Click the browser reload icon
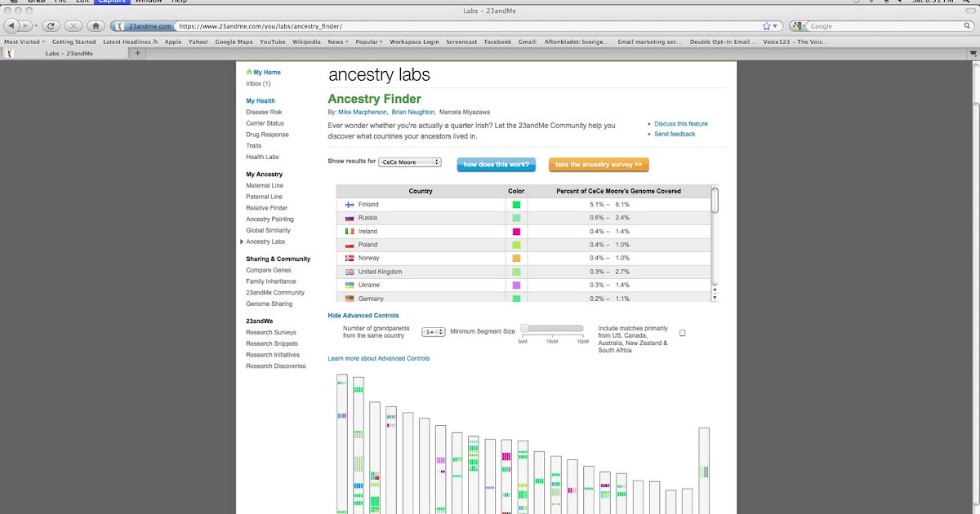The width and height of the screenshot is (980, 514). click(x=51, y=25)
